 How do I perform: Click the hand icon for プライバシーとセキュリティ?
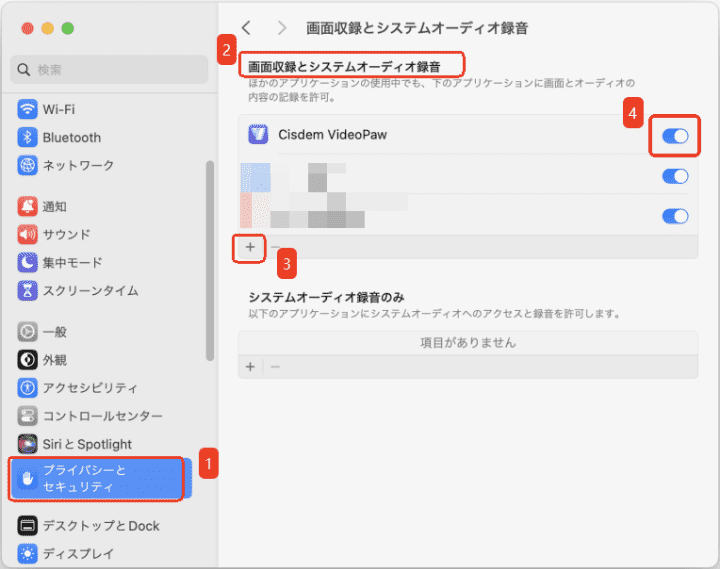(27, 479)
